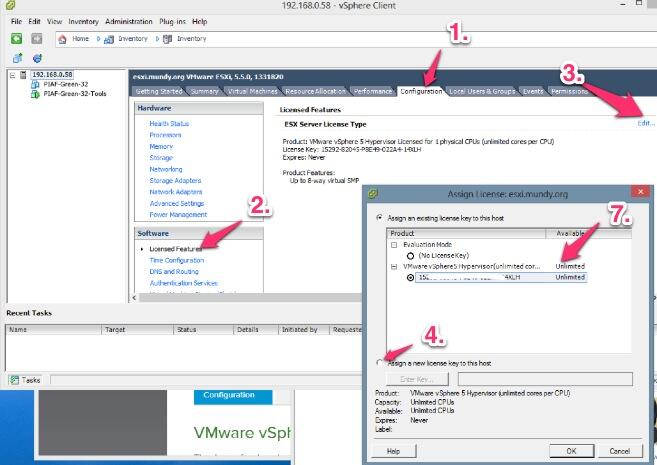Open the Help menu
The width and height of the screenshot is (657, 465).
[x=199, y=21]
